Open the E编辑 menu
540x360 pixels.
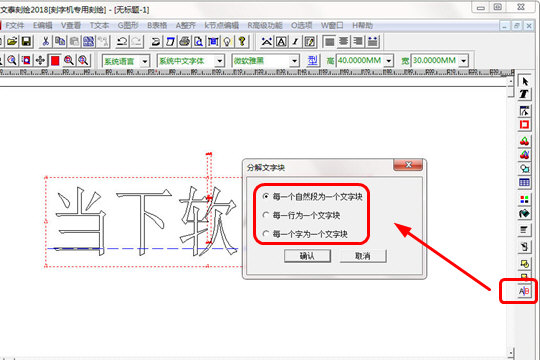coord(43,25)
